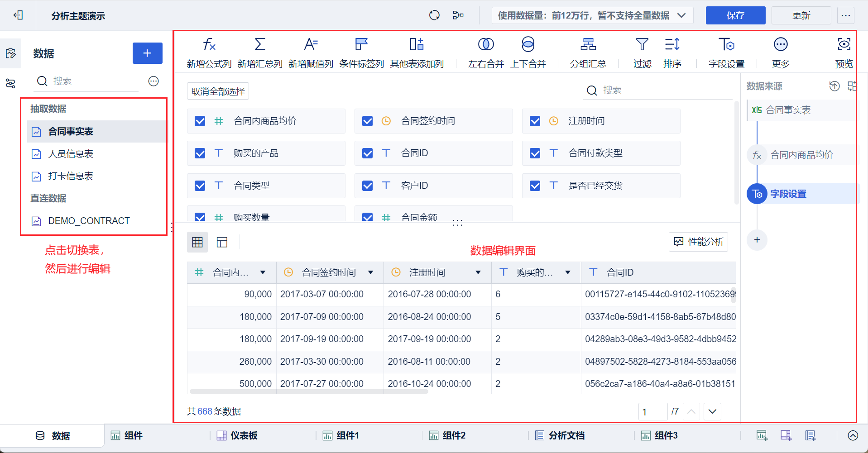Viewport: 868px width, 453px height.
Task: Switch to table grid view
Action: (x=197, y=242)
